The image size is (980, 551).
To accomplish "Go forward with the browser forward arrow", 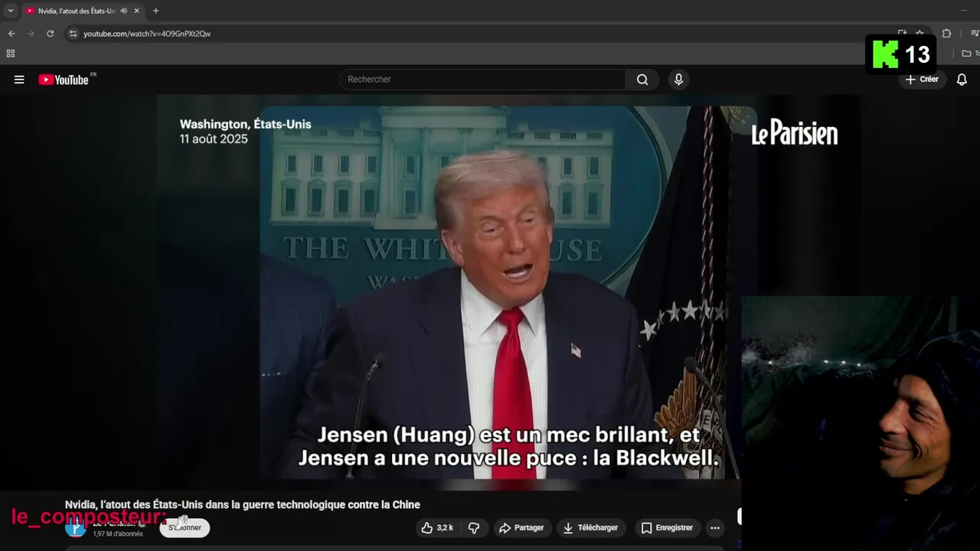I will point(31,34).
